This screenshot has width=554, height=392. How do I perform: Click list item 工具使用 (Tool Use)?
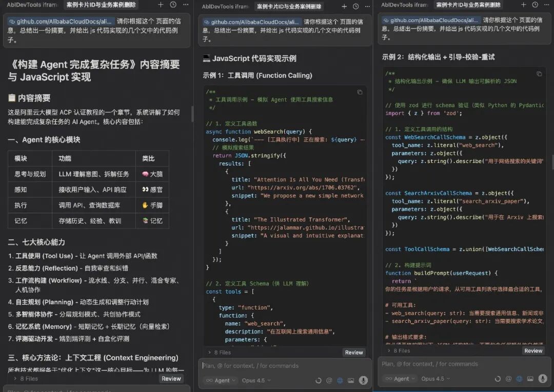coord(83,256)
